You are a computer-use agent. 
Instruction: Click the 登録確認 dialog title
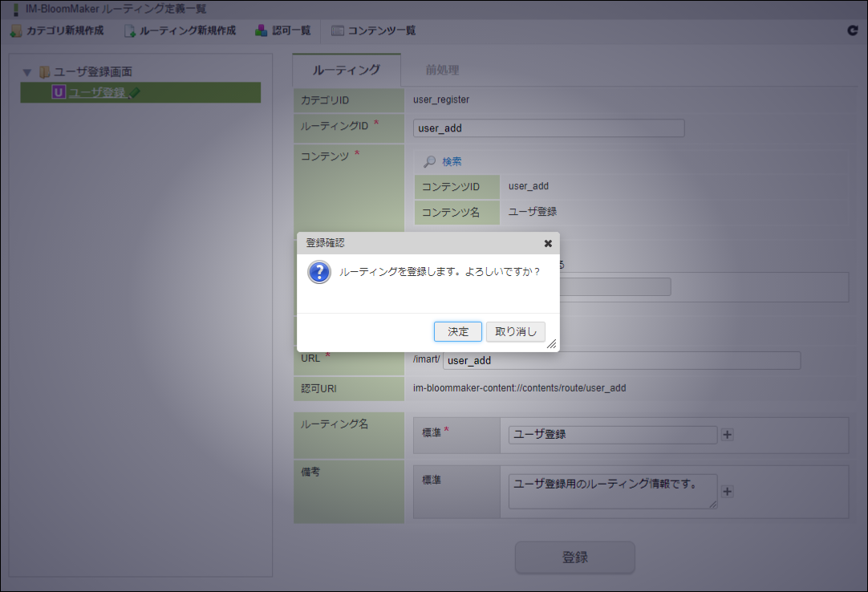pyautogui.click(x=325, y=243)
